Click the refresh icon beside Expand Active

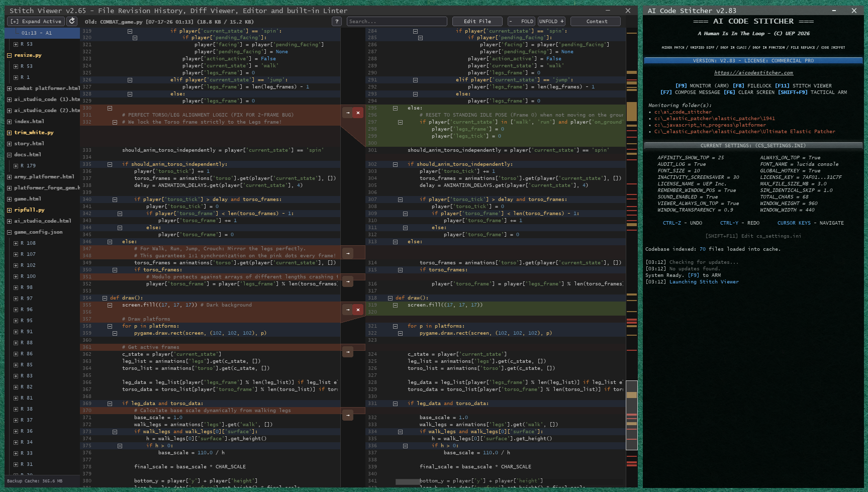tap(72, 21)
